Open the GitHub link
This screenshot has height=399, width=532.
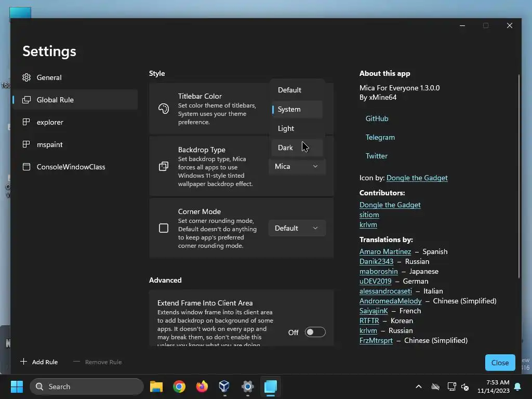tap(377, 118)
